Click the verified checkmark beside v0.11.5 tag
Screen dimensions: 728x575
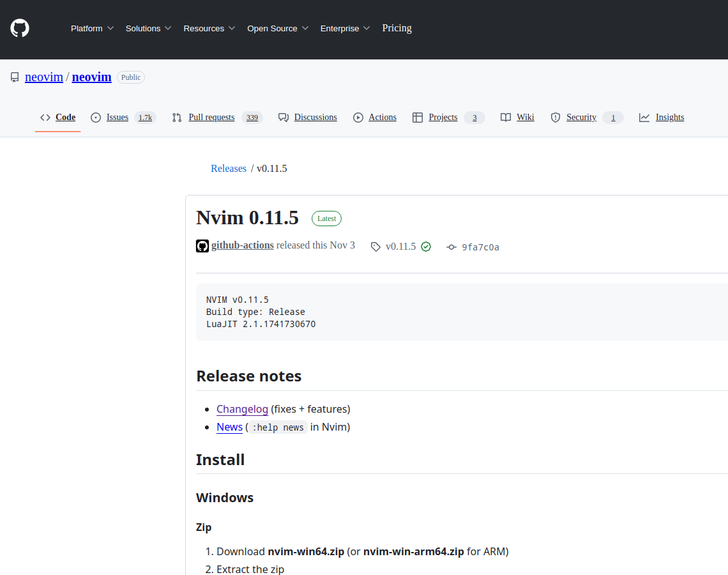click(426, 247)
